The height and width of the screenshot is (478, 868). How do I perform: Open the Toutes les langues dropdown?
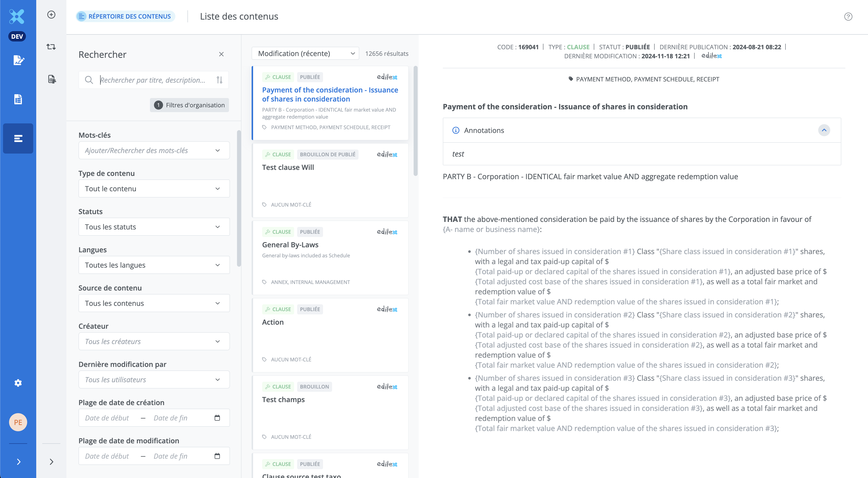coord(154,265)
